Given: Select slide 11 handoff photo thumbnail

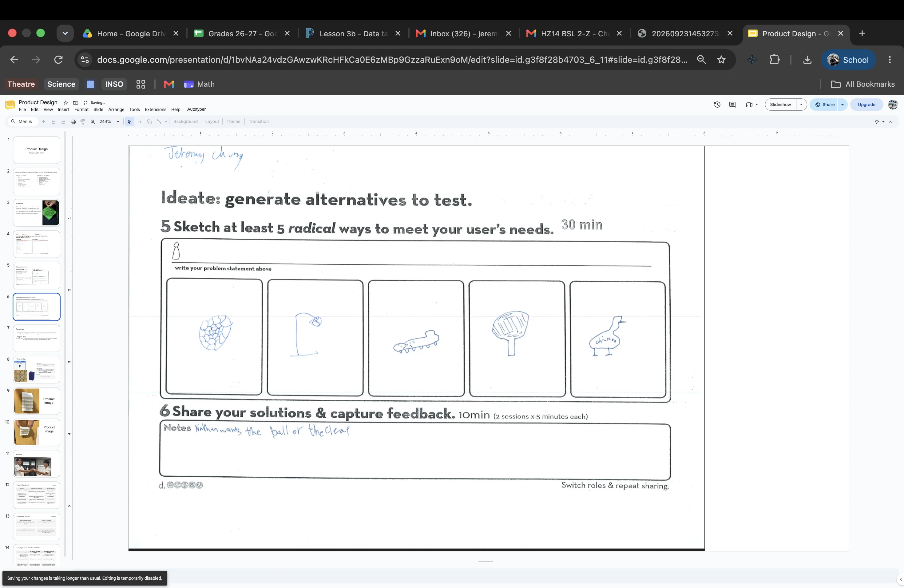Looking at the screenshot, I should point(37,463).
